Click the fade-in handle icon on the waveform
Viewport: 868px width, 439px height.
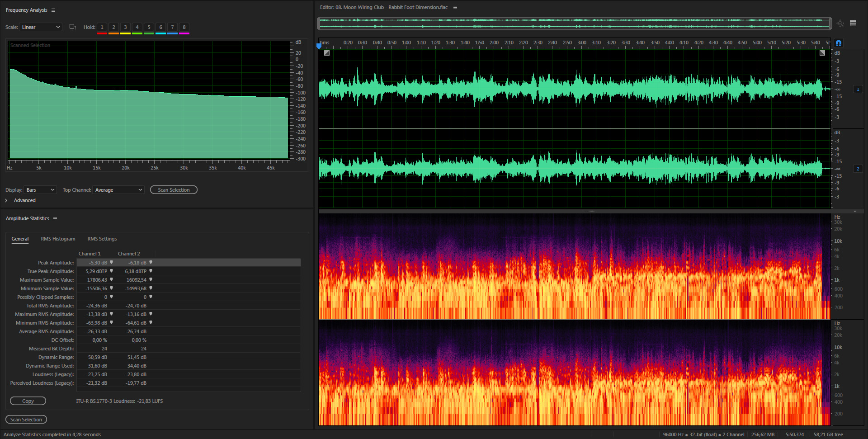(x=327, y=53)
